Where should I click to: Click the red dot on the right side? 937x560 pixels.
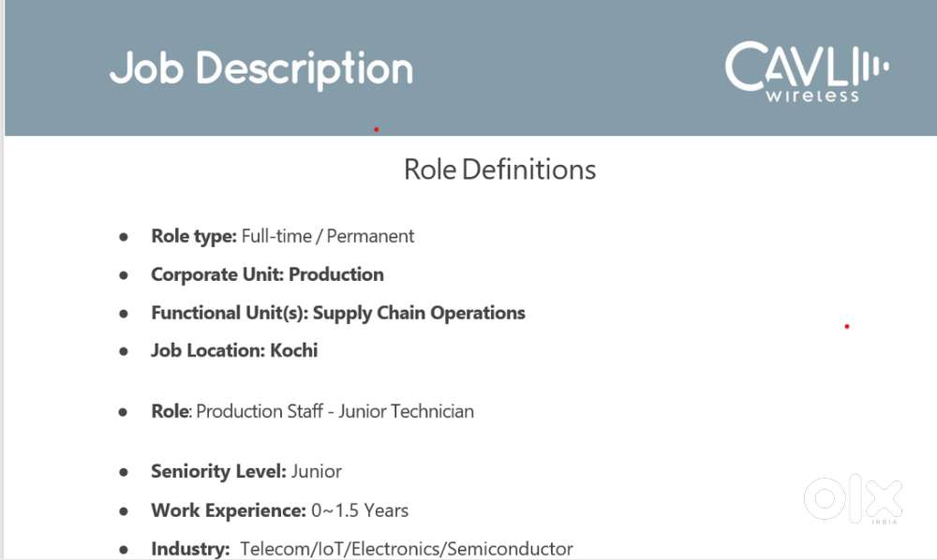[847, 326]
